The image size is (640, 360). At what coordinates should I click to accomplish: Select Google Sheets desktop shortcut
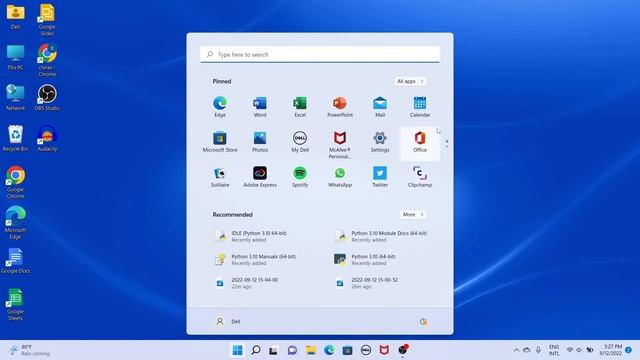click(x=15, y=304)
